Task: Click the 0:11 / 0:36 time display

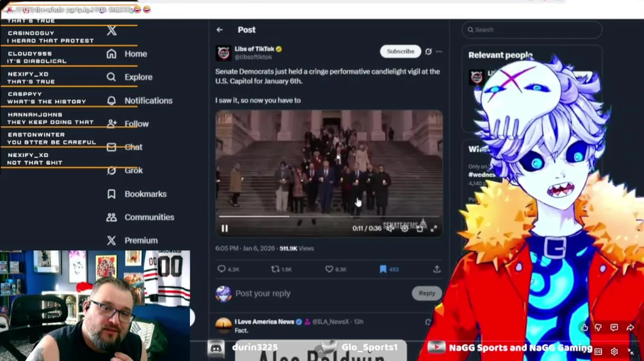Action: 367,228
